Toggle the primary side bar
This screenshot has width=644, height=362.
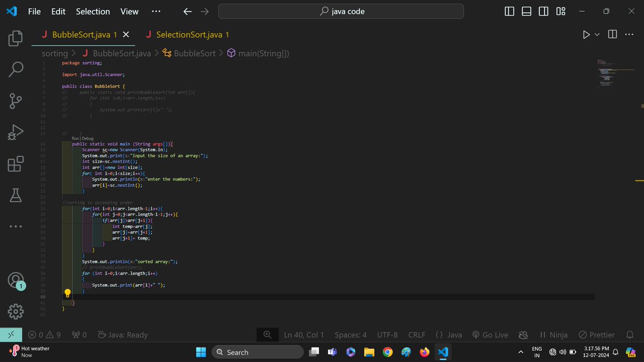pos(510,11)
